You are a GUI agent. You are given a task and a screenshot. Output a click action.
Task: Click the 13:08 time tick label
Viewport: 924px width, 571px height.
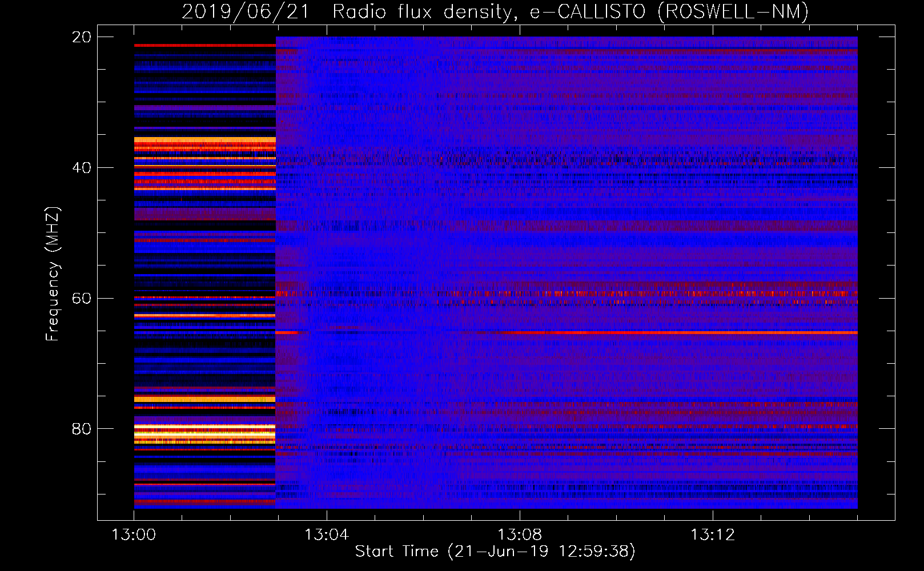pyautogui.click(x=520, y=535)
